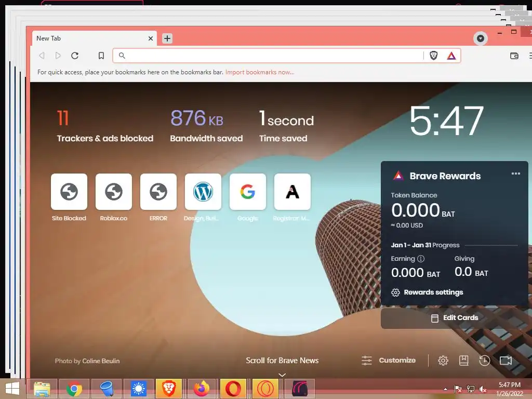This screenshot has height=399, width=532.
Task: Open blue bucket icon app in taskbar
Action: [107, 389]
